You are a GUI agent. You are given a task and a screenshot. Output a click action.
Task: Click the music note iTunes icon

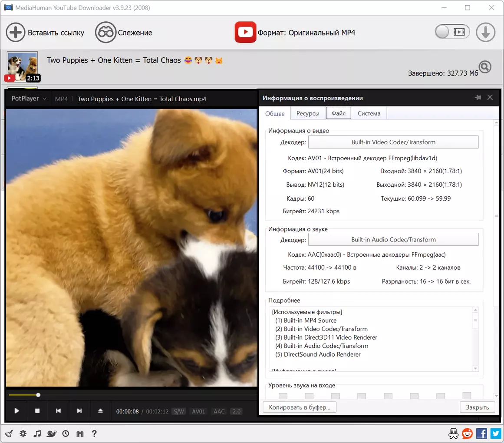(37, 434)
